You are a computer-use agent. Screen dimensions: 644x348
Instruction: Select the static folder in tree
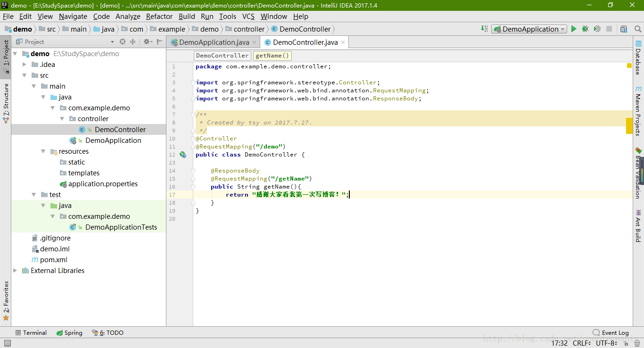tap(76, 162)
